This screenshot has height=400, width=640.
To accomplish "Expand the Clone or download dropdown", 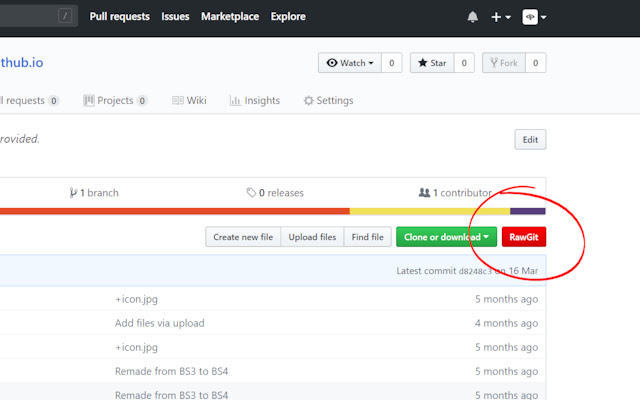I will tap(446, 237).
